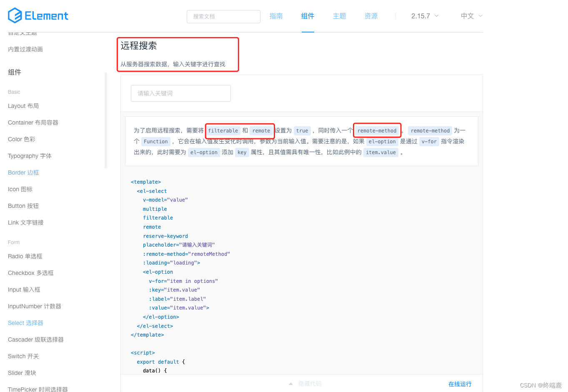
Task: Click the 远程搜索 section heading
Action: tap(139, 46)
